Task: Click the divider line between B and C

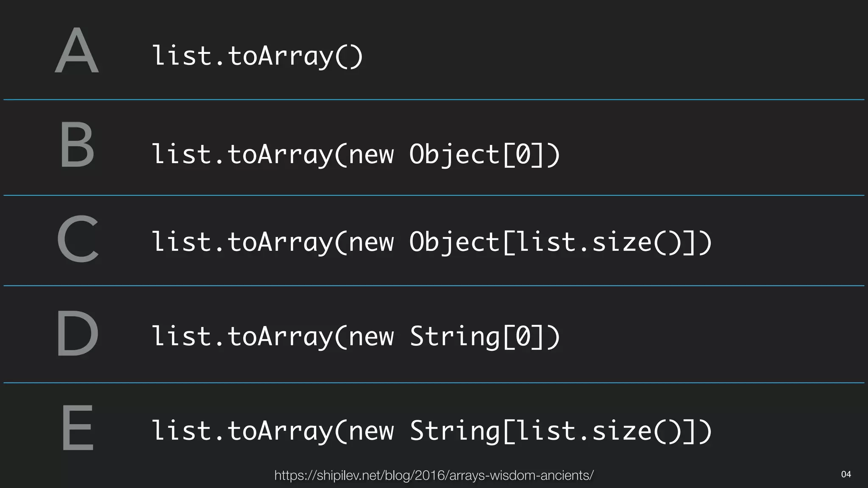Action: click(x=434, y=195)
